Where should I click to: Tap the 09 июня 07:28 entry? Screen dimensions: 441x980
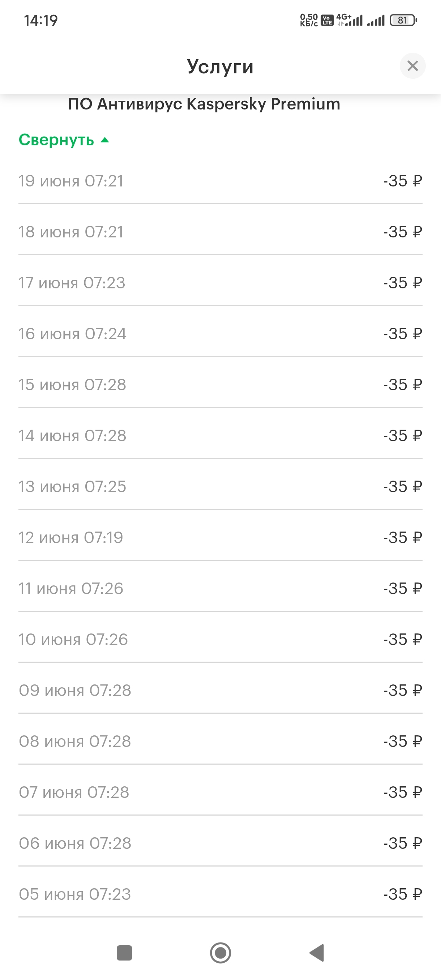coord(220,691)
